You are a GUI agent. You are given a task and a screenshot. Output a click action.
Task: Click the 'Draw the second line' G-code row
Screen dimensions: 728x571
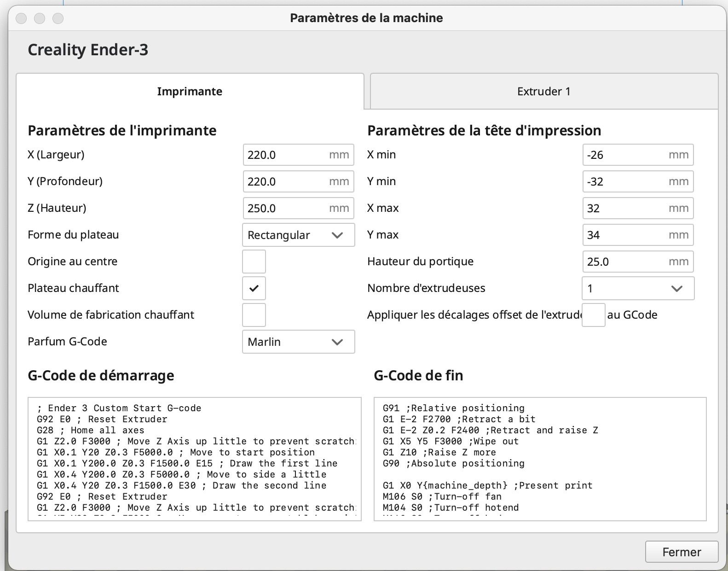pos(182,485)
